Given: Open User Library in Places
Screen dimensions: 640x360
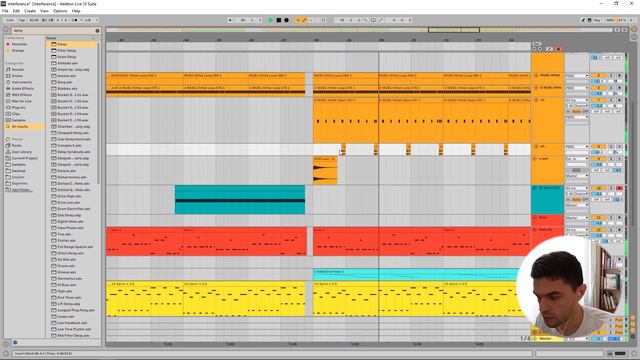Looking at the screenshot, I should [x=22, y=152].
